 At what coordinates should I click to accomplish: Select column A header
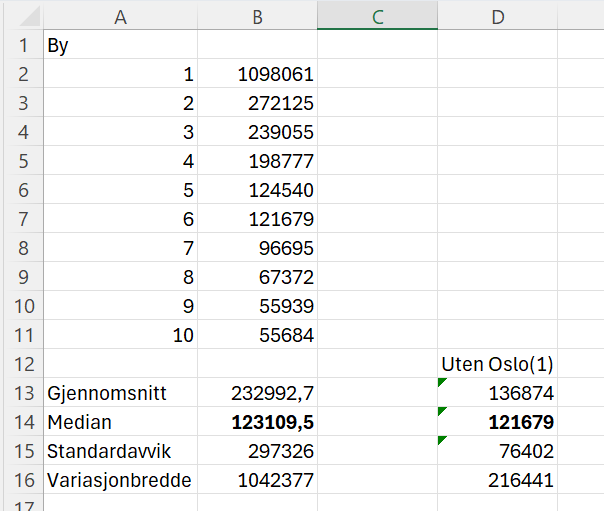click(120, 15)
